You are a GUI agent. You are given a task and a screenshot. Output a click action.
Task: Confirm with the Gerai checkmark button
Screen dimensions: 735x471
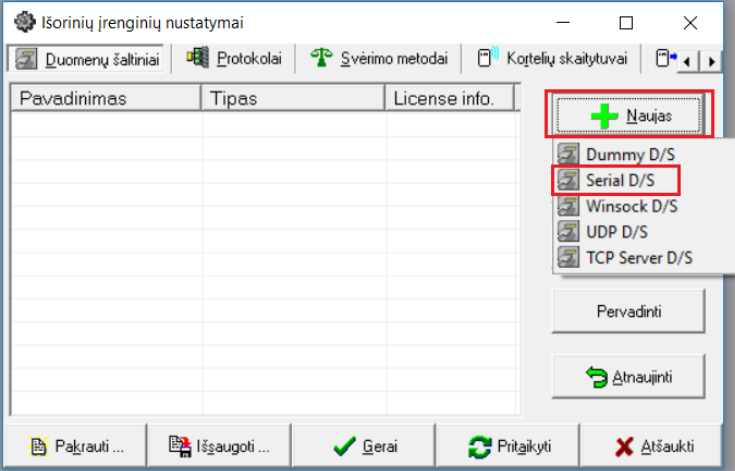tap(366, 446)
